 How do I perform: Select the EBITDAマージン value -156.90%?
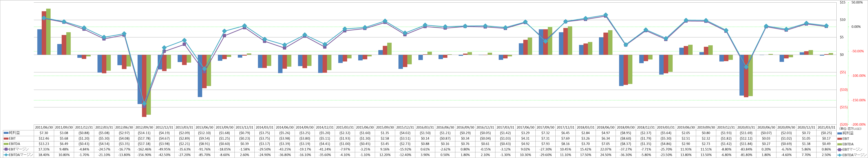click(144, 155)
